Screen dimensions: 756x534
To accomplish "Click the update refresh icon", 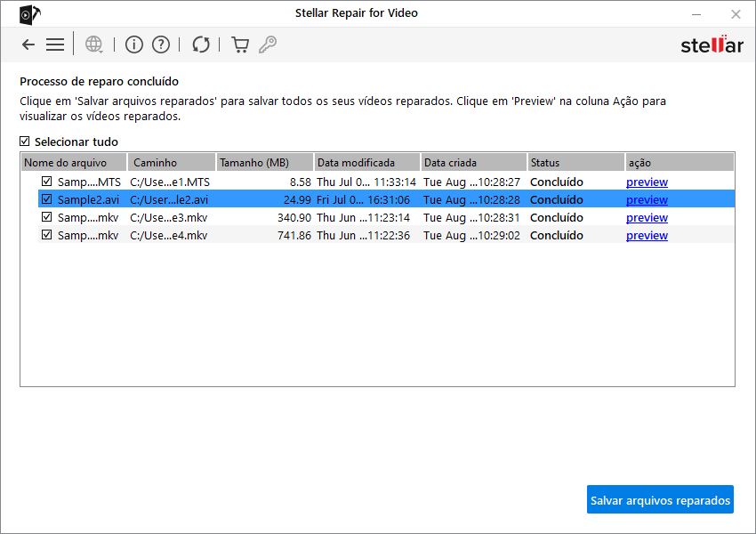I will pos(201,44).
